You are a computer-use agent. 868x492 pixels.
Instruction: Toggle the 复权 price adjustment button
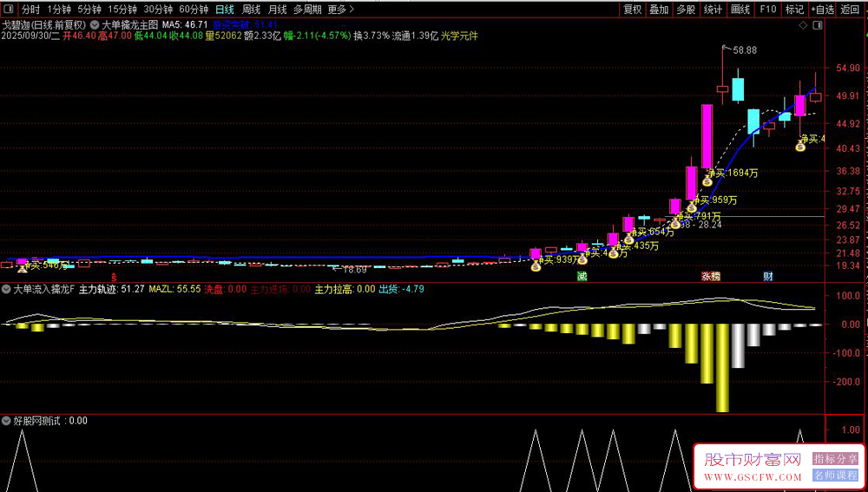click(632, 10)
